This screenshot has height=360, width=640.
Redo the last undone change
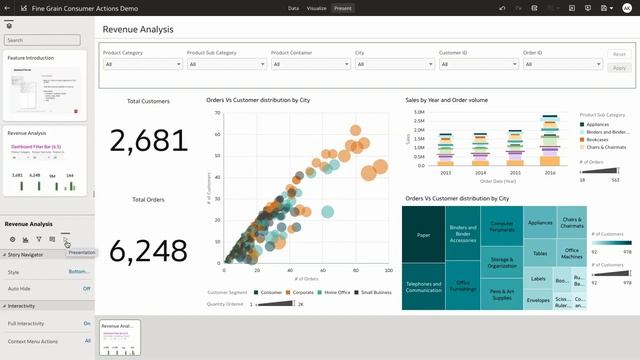[518, 8]
